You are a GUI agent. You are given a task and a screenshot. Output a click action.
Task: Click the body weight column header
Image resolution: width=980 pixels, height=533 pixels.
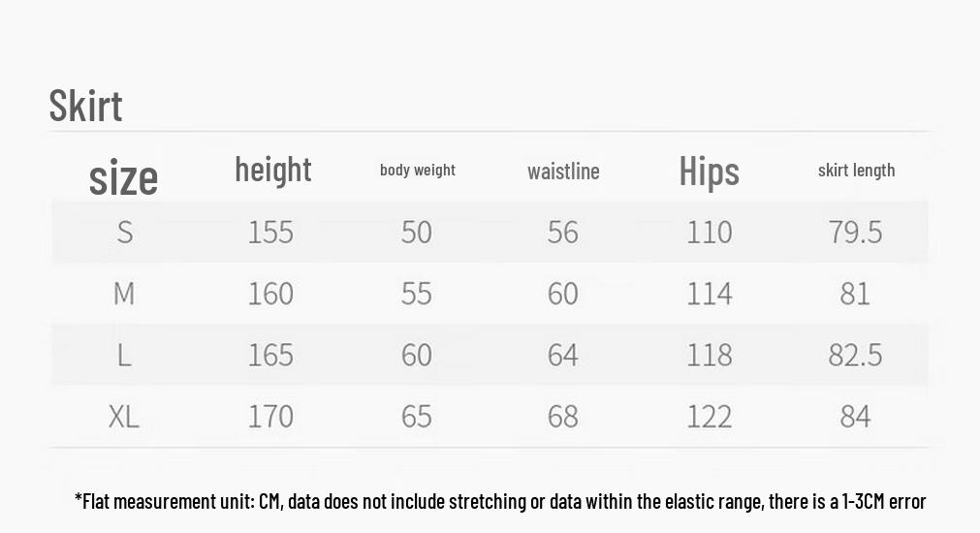coord(418,170)
